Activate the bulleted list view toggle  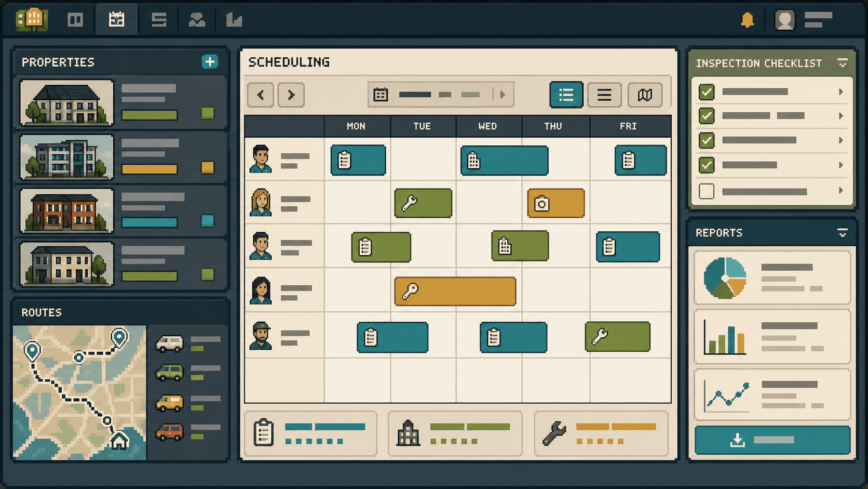(566, 95)
